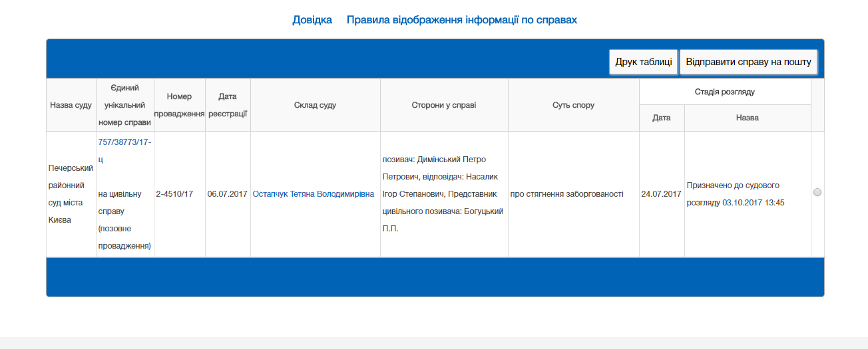The width and height of the screenshot is (868, 349).
Task: Click the Єдиний унікальний номер справи header
Action: pyautogui.click(x=124, y=105)
